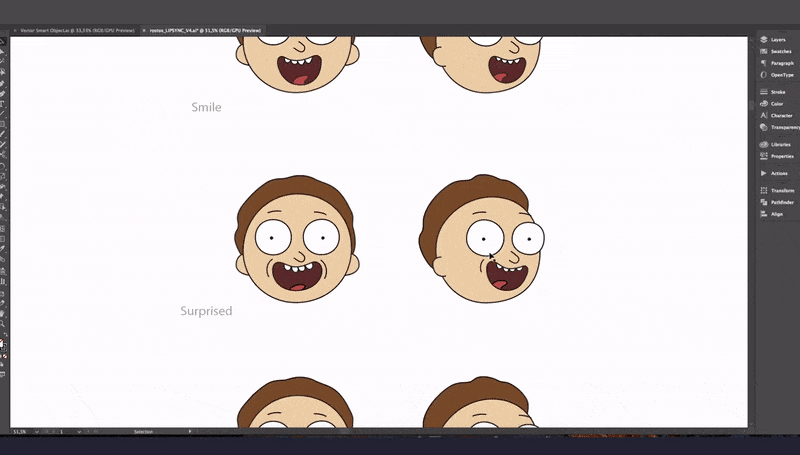Click the 51,5% zoom level field
800x455 pixels.
[20, 432]
